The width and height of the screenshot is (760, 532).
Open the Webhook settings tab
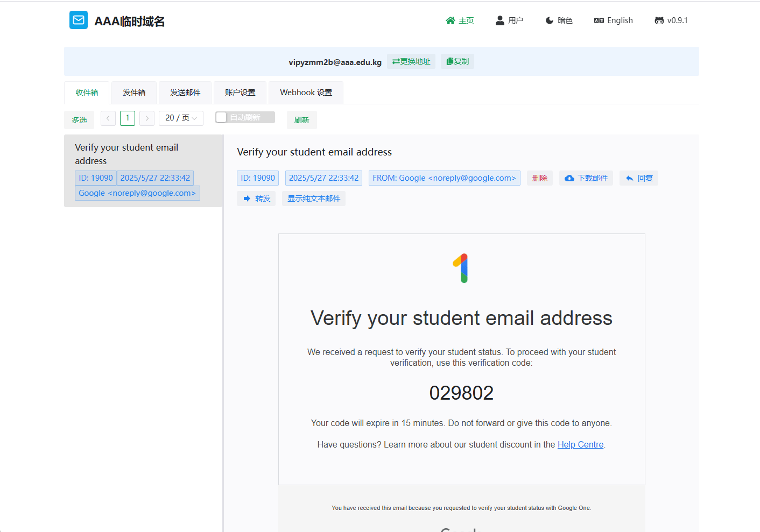[306, 93]
